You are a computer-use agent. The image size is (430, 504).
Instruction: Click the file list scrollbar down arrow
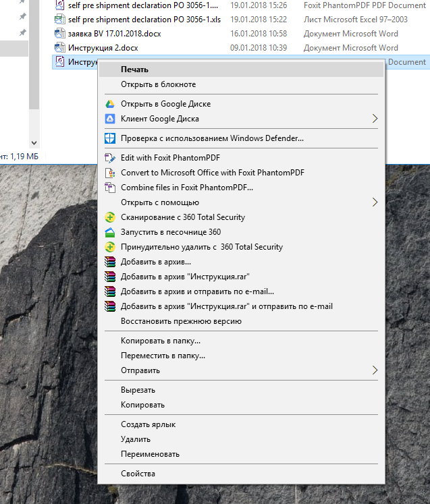click(34, 143)
